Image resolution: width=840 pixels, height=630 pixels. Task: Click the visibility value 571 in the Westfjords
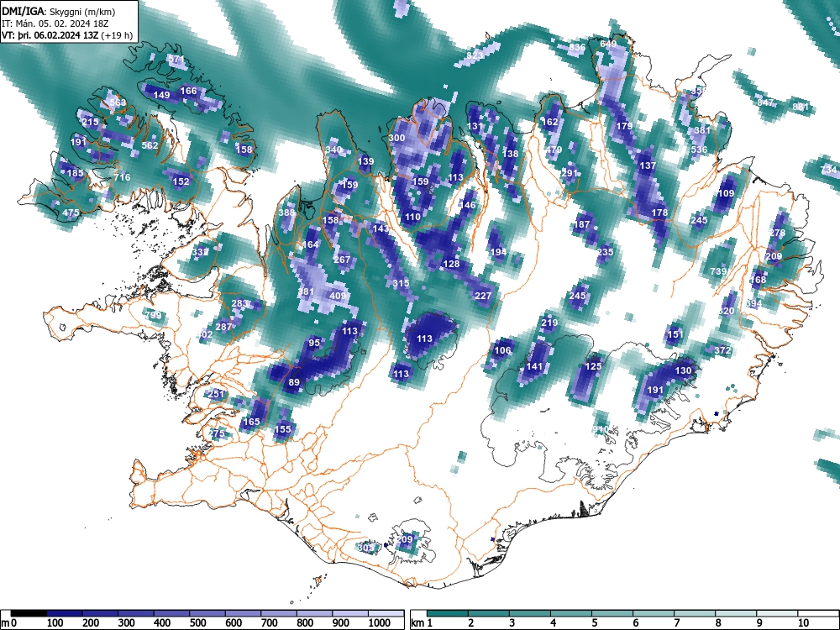pos(176,59)
